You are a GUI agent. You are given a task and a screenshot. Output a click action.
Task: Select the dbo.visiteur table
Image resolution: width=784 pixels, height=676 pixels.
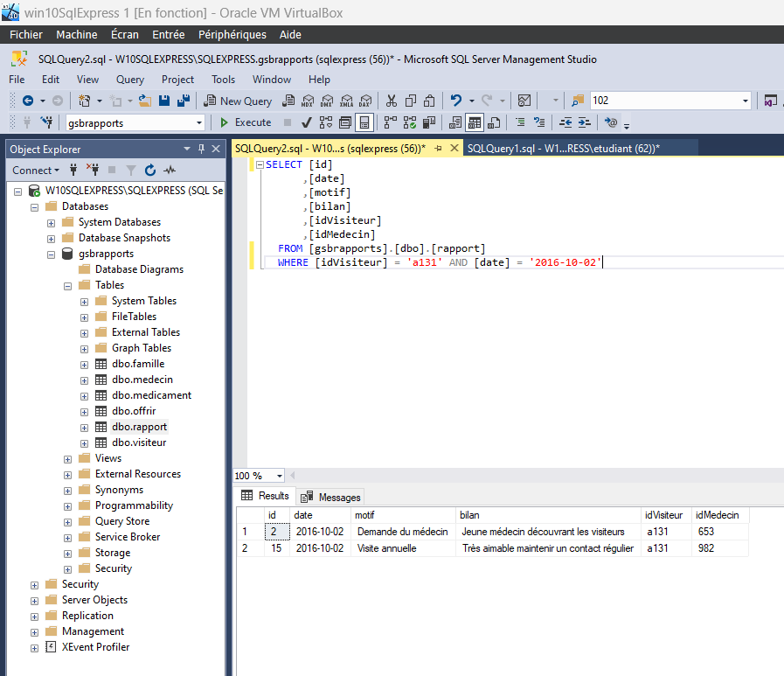[x=138, y=443]
